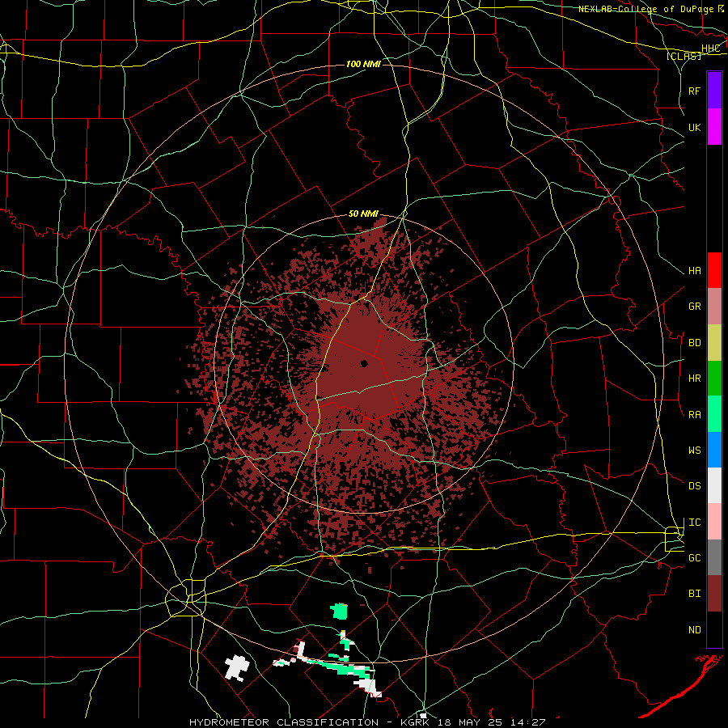
Task: Click the HHC product code text
Action: coord(710,49)
